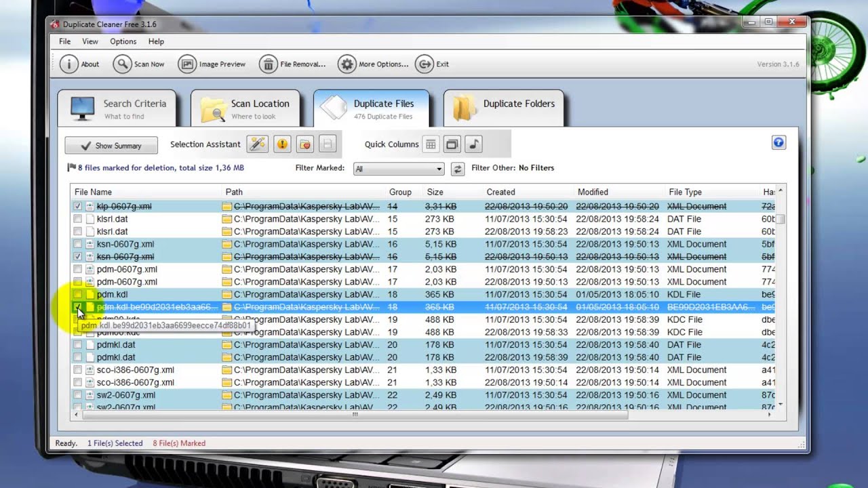Click the monitor icon on Search Criteria tab
Screen dimensions: 868x488
[x=83, y=108]
